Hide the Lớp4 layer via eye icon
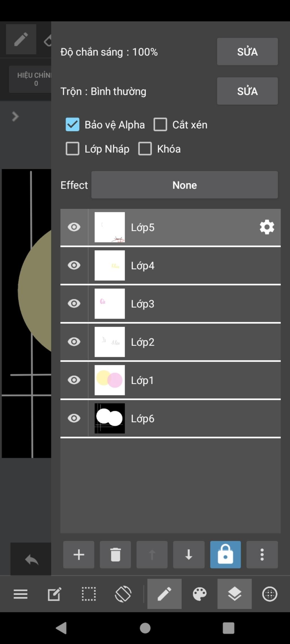The width and height of the screenshot is (290, 644). (74, 265)
